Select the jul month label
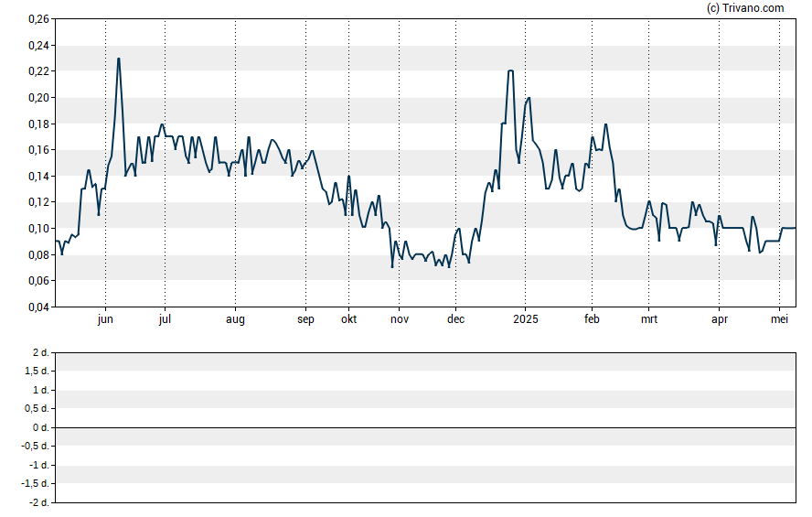812x517 pixels. 165,319
